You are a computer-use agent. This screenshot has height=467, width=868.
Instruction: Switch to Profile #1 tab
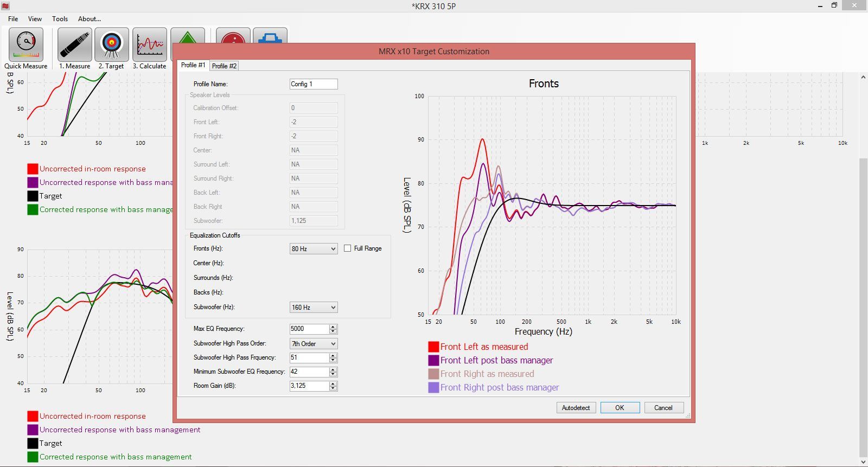point(193,65)
